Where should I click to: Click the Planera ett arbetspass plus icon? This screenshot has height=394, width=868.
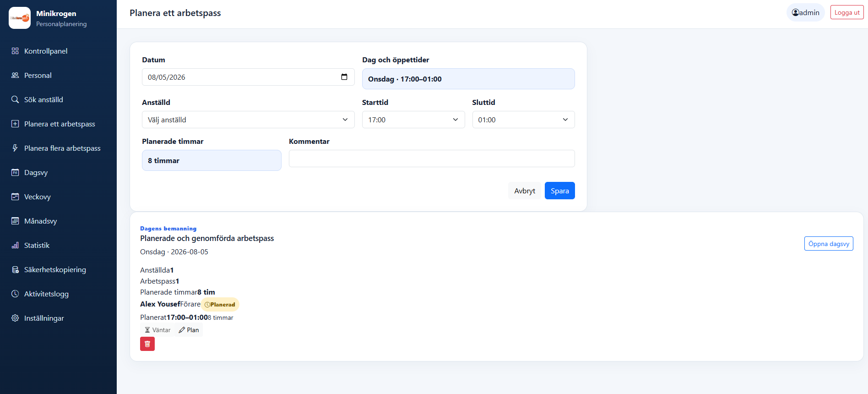coord(15,124)
